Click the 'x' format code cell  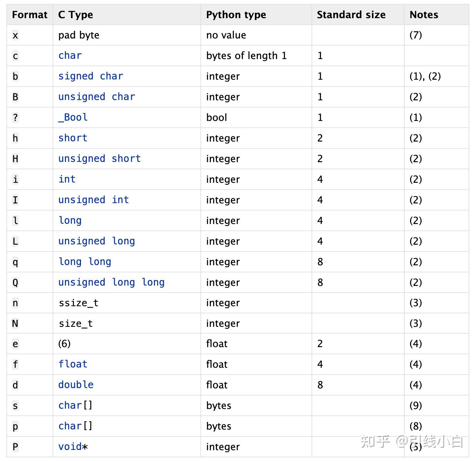(x=15, y=35)
